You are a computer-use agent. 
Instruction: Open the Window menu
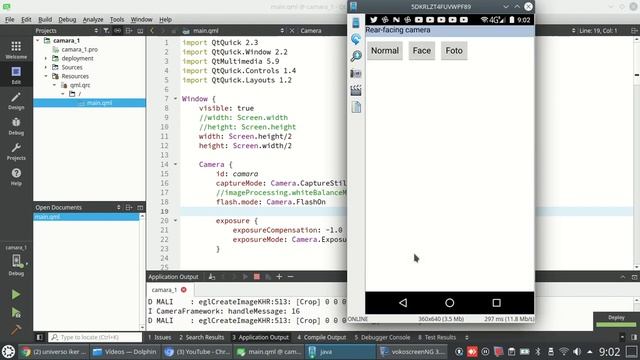tap(141, 20)
